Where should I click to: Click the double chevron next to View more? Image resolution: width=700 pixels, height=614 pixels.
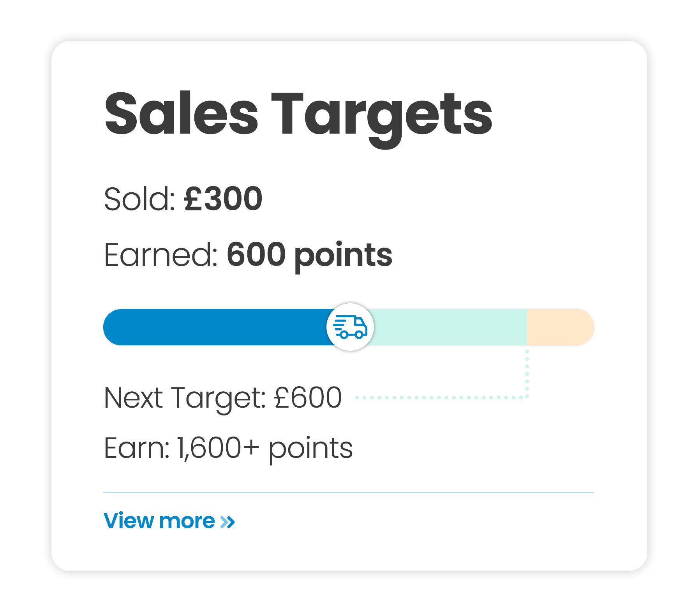227,522
